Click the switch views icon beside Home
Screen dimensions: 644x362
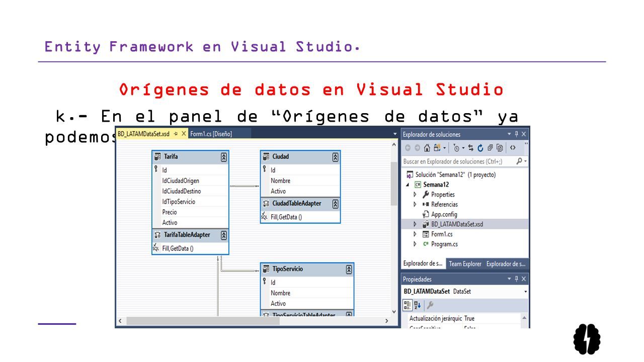click(x=437, y=148)
